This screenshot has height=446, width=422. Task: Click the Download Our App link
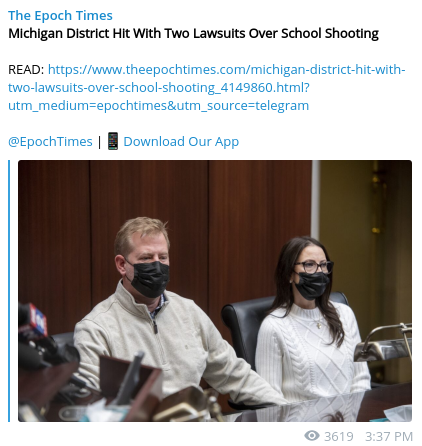181,142
